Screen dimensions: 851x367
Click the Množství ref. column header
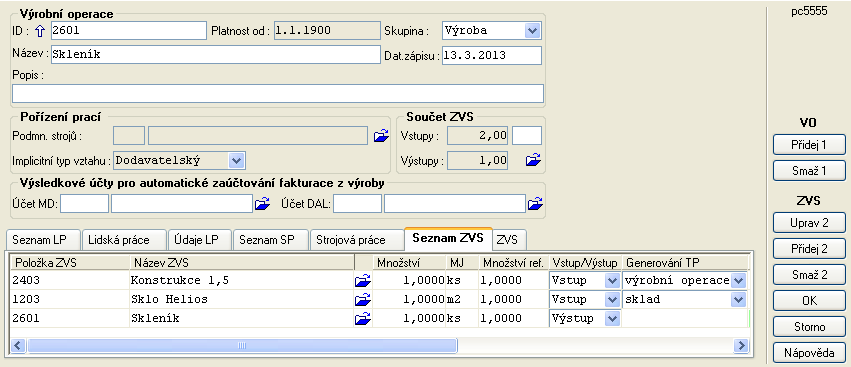click(x=514, y=263)
